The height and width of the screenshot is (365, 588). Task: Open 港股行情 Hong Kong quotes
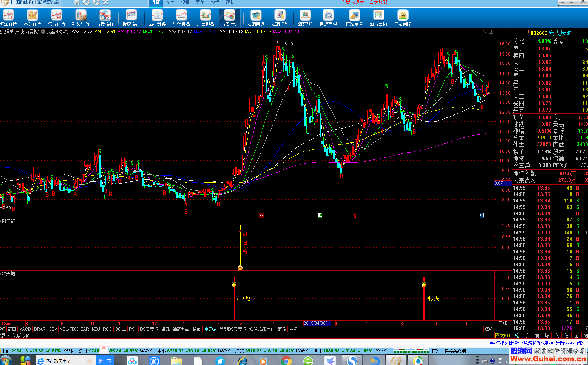click(56, 18)
